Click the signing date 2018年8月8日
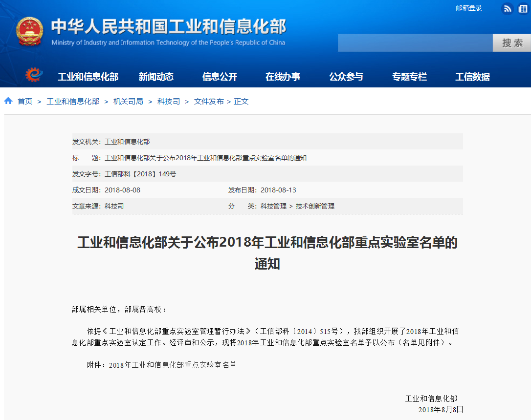Viewport: 531px width, 420px height. click(x=441, y=410)
